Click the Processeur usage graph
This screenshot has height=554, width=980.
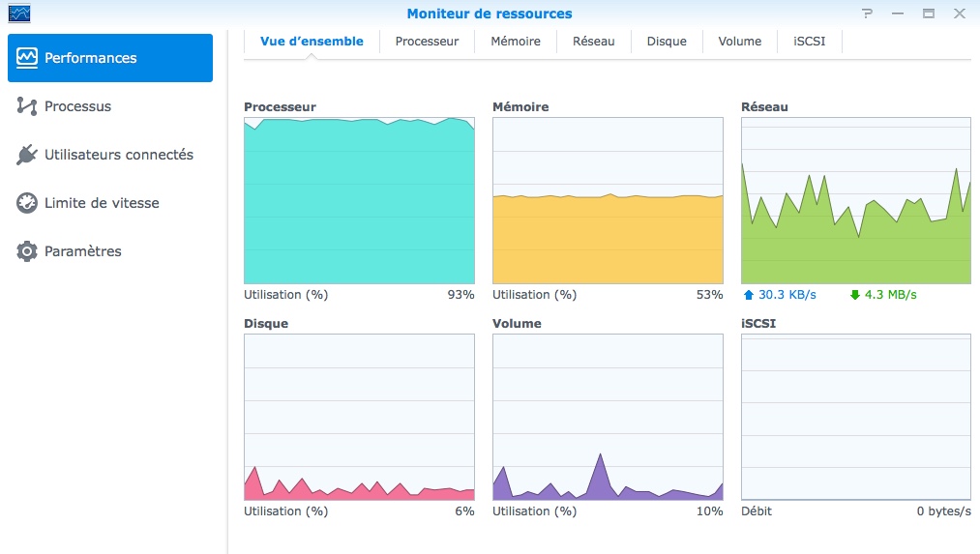click(x=359, y=200)
